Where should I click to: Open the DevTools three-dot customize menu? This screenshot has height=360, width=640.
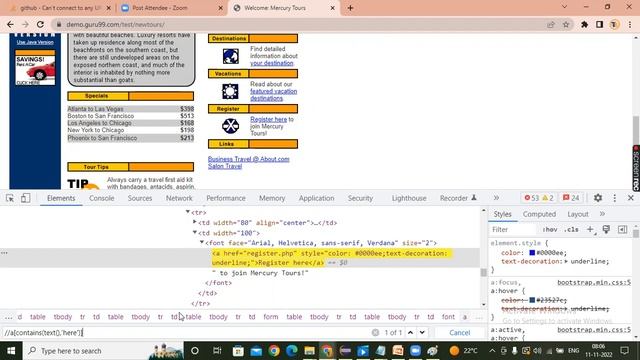tap(615, 198)
